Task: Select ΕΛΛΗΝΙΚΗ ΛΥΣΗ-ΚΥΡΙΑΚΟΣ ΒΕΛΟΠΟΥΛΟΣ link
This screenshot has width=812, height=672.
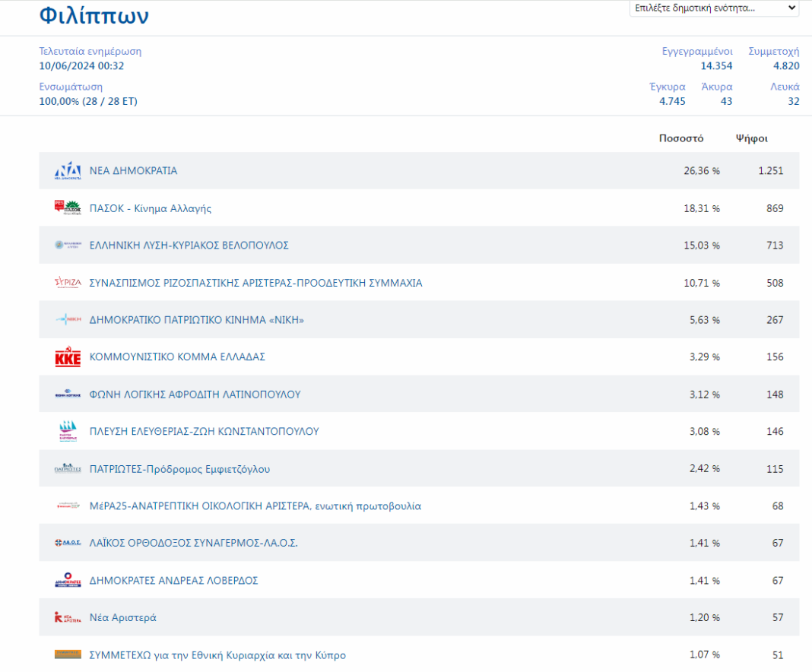Action: pos(189,246)
